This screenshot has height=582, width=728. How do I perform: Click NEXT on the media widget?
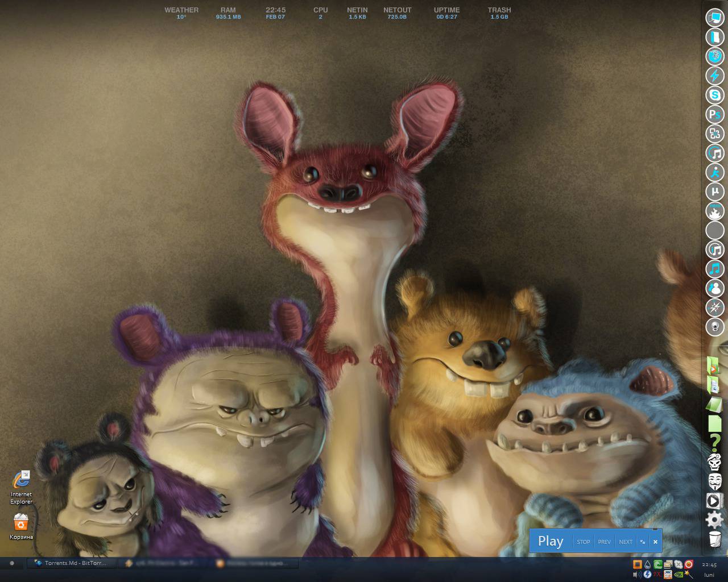point(626,542)
